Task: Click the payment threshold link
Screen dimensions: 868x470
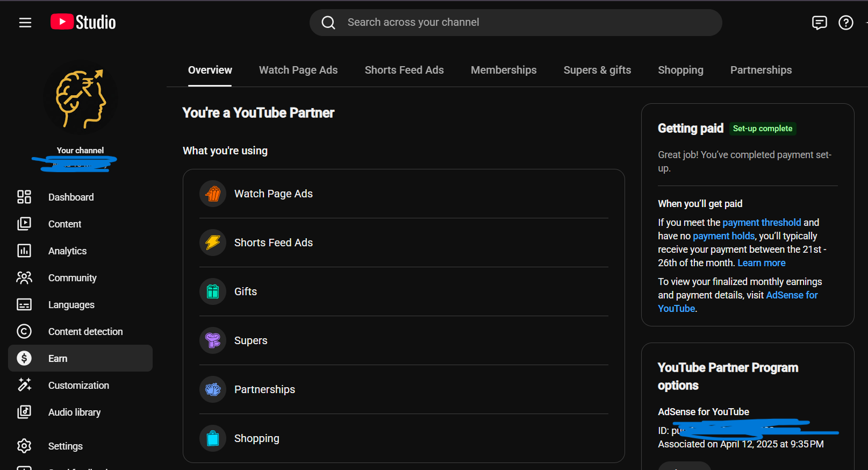Action: (x=762, y=222)
